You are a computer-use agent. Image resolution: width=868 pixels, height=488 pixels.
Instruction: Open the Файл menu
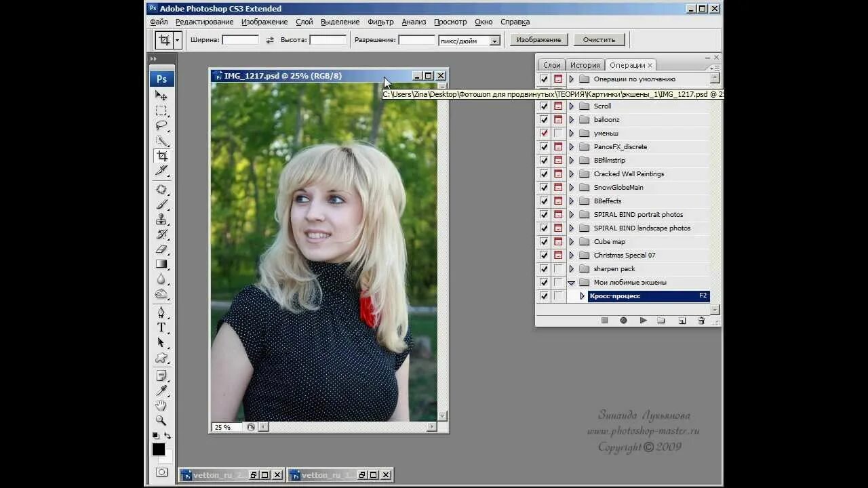point(159,22)
